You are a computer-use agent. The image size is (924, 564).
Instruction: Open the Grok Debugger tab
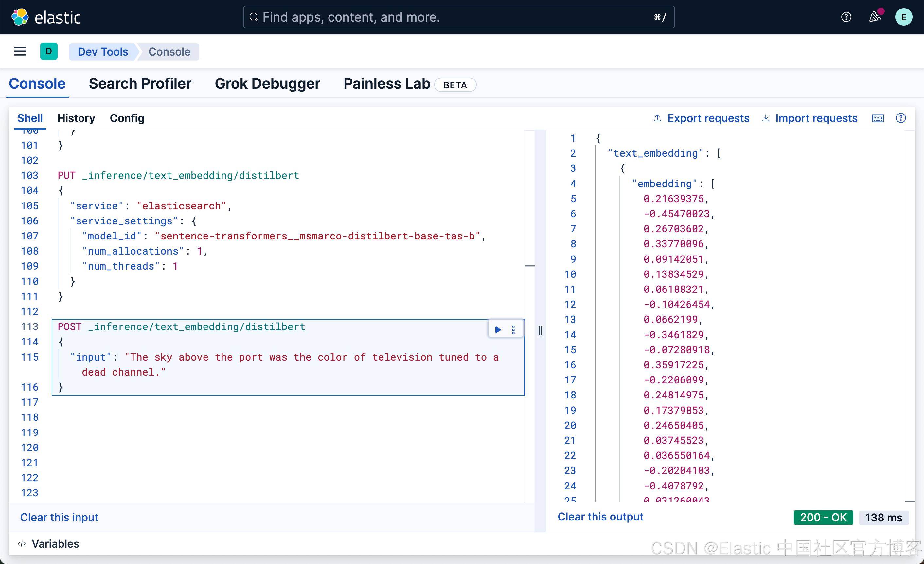267,84
